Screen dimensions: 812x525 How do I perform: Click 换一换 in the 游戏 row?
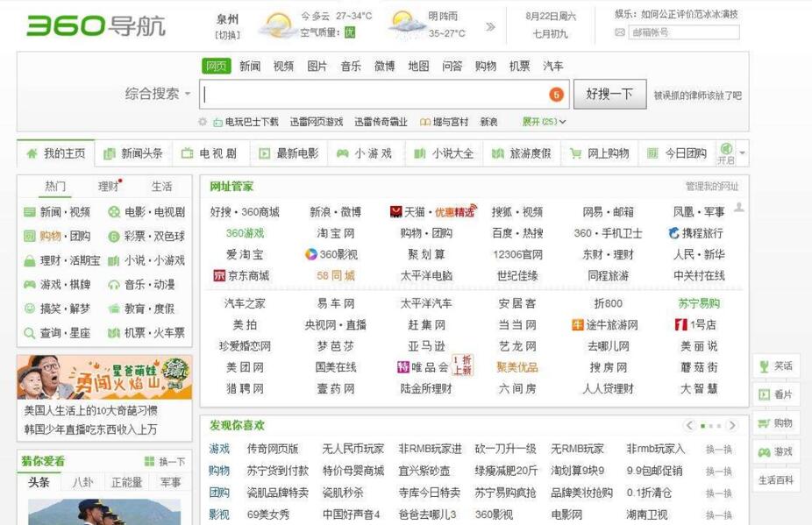(x=719, y=449)
